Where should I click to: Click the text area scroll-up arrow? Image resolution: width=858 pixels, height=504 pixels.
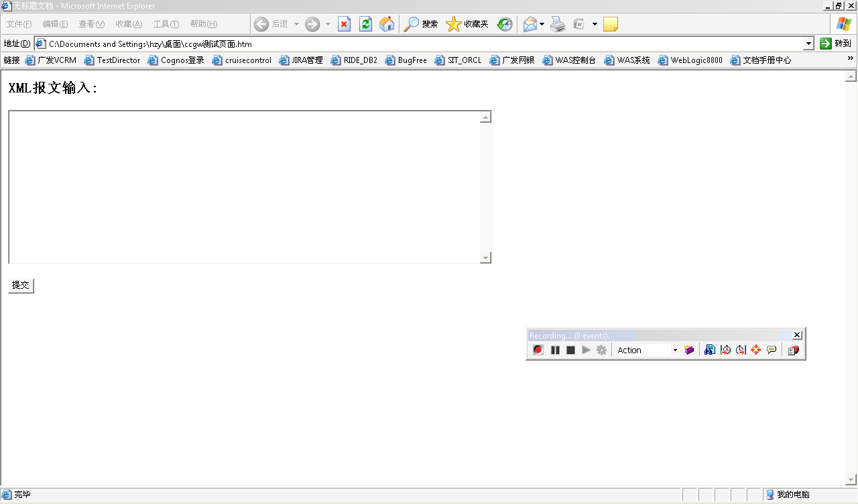coord(486,117)
